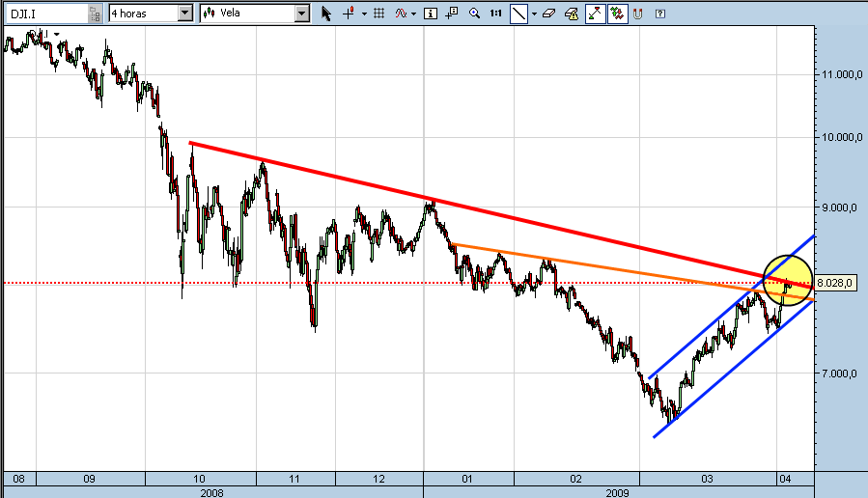
Task: Open the Vela chart type dropdown
Action: (301, 14)
